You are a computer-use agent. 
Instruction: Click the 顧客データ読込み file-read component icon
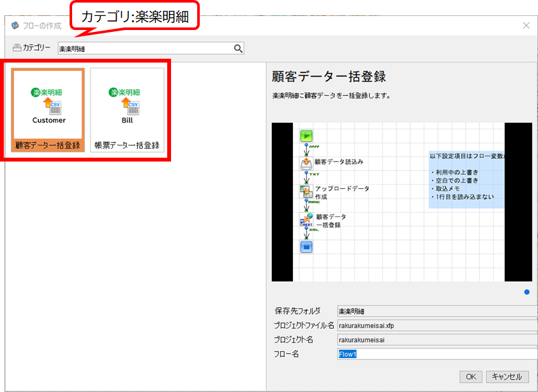[306, 163]
